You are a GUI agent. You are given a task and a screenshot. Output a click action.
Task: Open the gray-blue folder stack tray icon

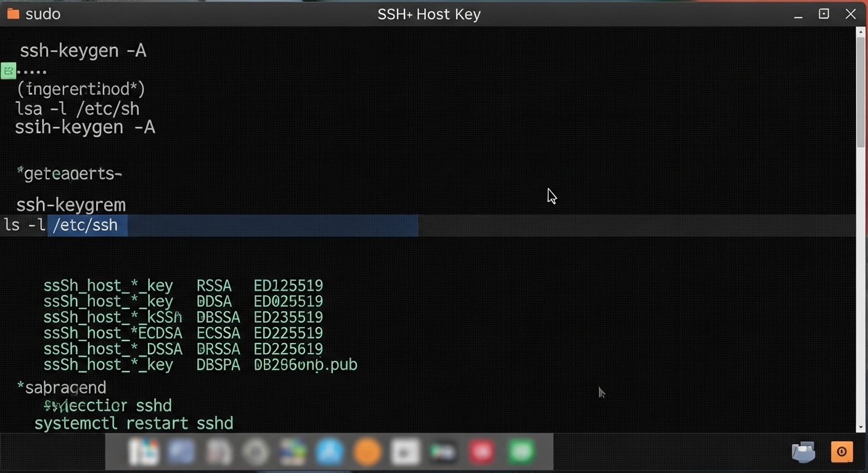(x=803, y=453)
